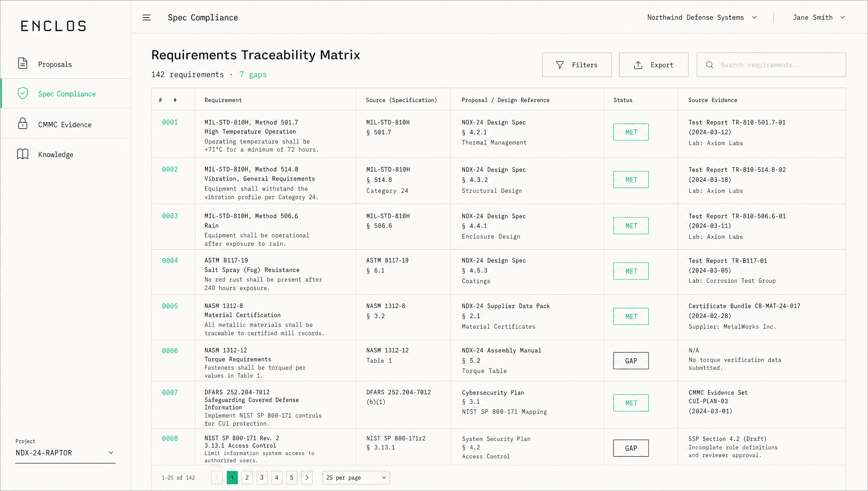
Task: Click the Status column header
Action: (x=623, y=100)
